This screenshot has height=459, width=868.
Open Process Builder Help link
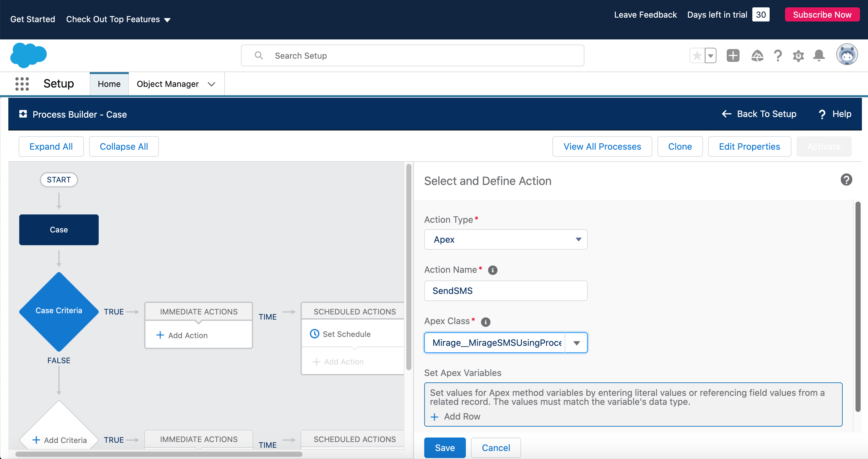point(835,114)
